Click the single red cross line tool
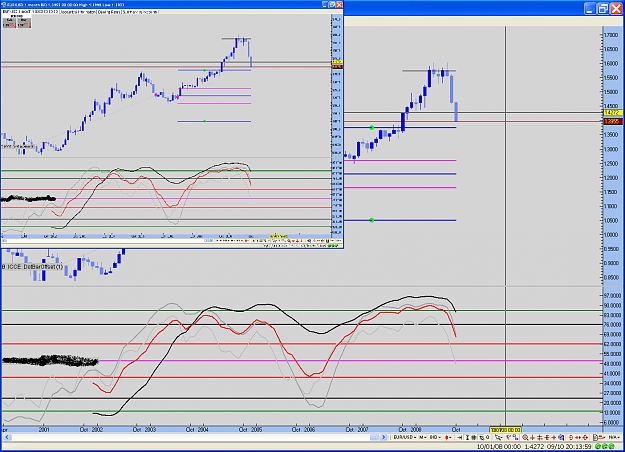 click(x=532, y=437)
